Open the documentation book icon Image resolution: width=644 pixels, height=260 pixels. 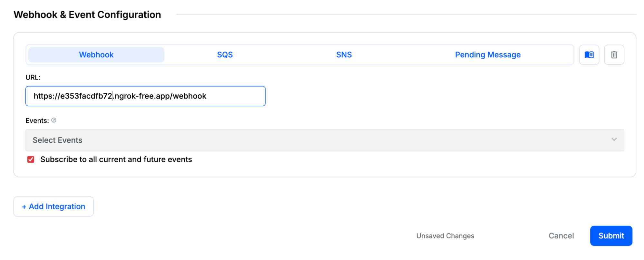(589, 55)
